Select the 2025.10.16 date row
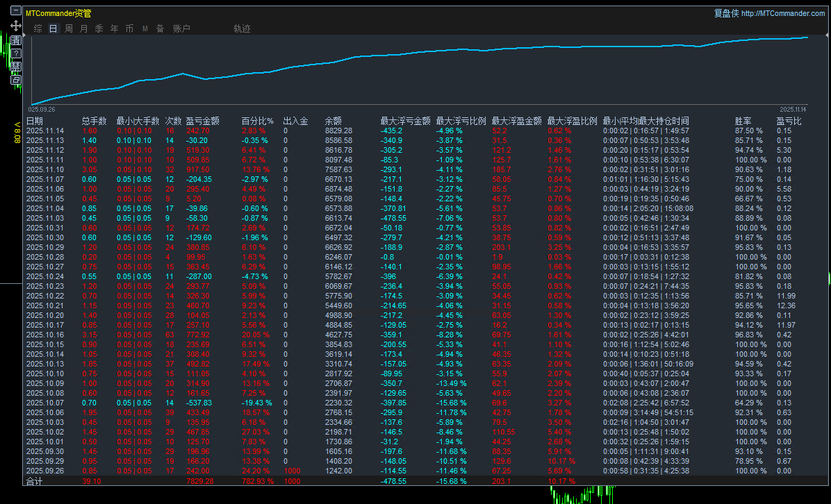This screenshot has height=504, width=831. click(45, 335)
